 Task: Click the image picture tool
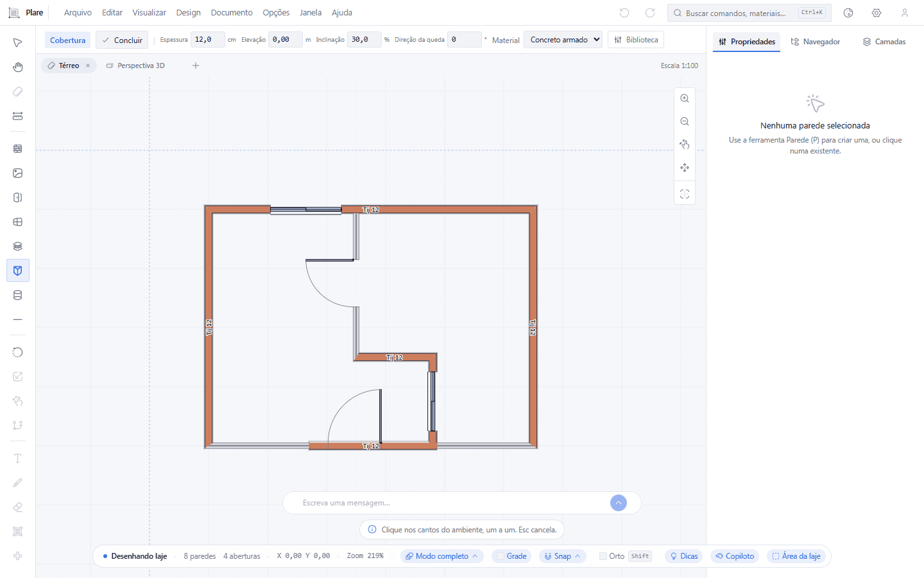(x=18, y=173)
